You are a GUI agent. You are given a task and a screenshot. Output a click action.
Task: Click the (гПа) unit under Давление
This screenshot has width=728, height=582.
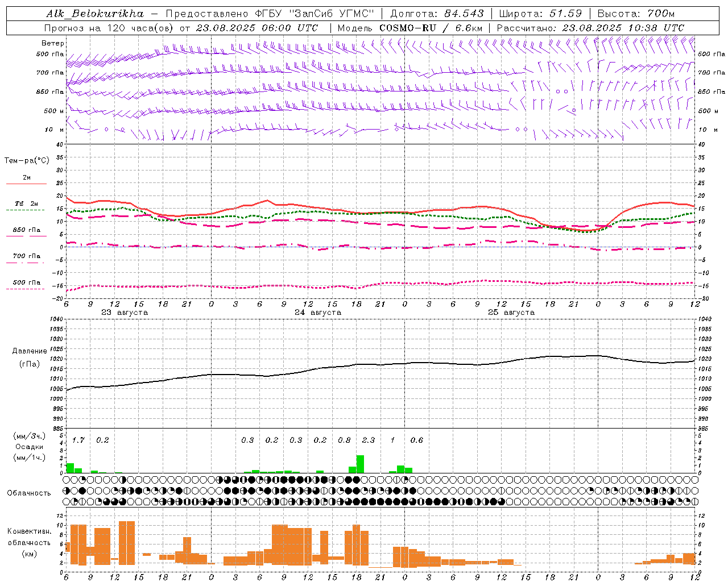coord(30,364)
